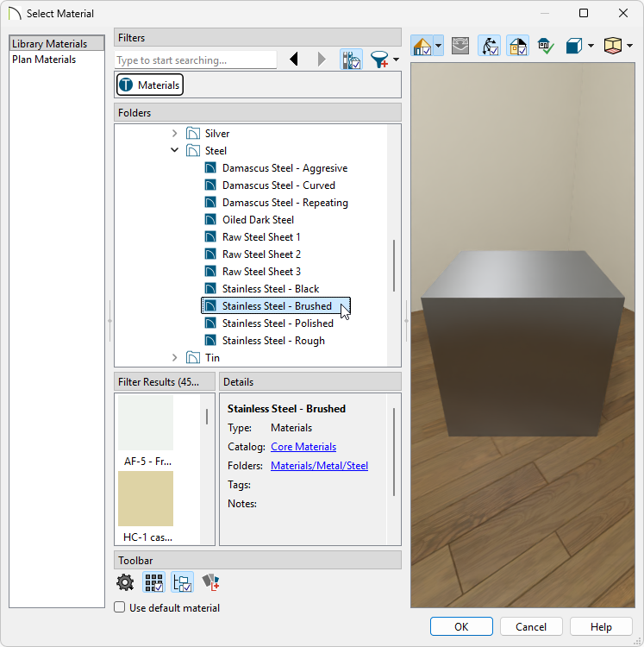Click the Folders tree vertical scrollbar
This screenshot has width=644, height=647.
pyautogui.click(x=394, y=266)
